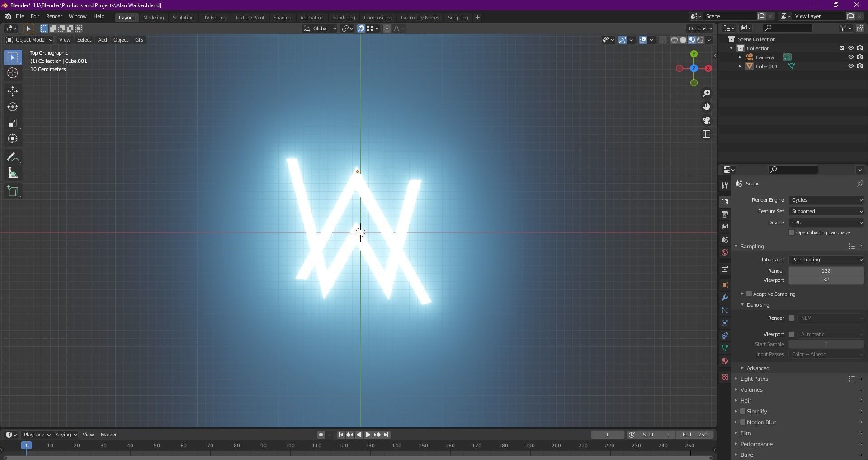
Task: Click the current frame field
Action: click(x=608, y=435)
